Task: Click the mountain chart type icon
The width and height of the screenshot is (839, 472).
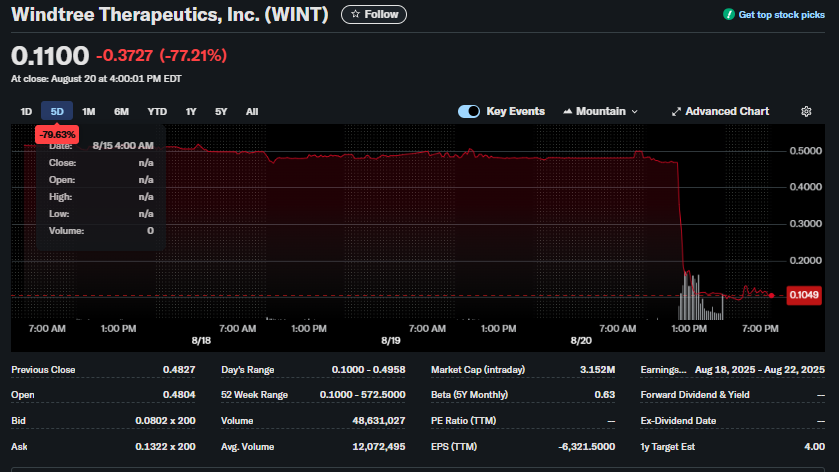Action: pyautogui.click(x=568, y=111)
